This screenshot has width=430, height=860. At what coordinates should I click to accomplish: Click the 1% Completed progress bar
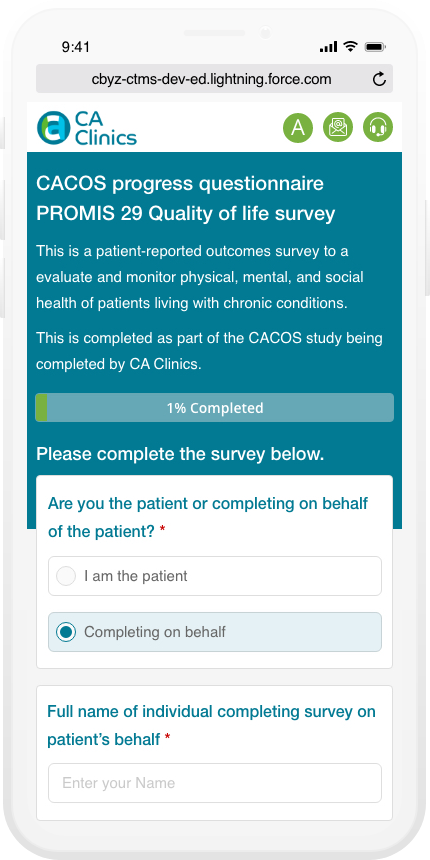point(214,408)
